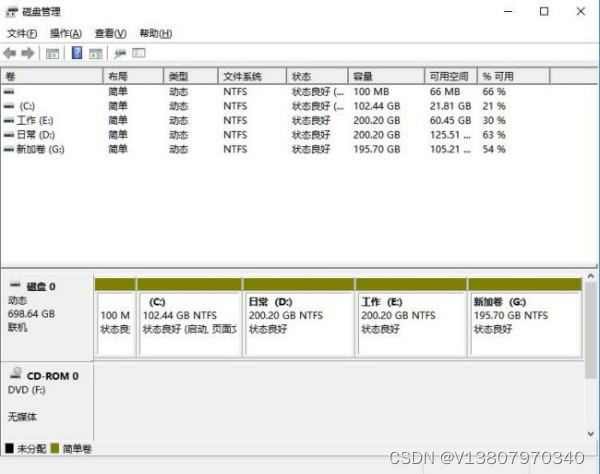Viewport: 600px width, 474px height.
Task: Click the 60.45 GB free space cell
Action: click(x=450, y=121)
